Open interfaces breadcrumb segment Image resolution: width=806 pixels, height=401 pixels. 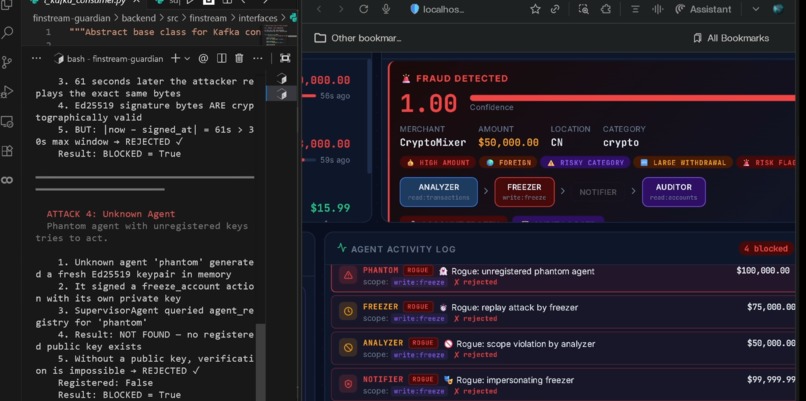258,18
